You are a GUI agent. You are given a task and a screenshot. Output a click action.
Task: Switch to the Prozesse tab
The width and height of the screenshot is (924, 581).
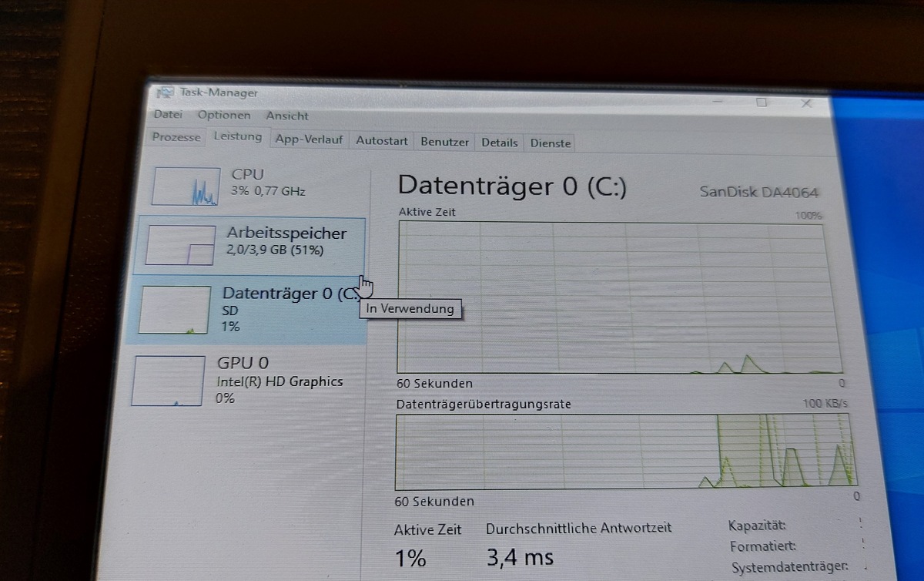(x=176, y=136)
